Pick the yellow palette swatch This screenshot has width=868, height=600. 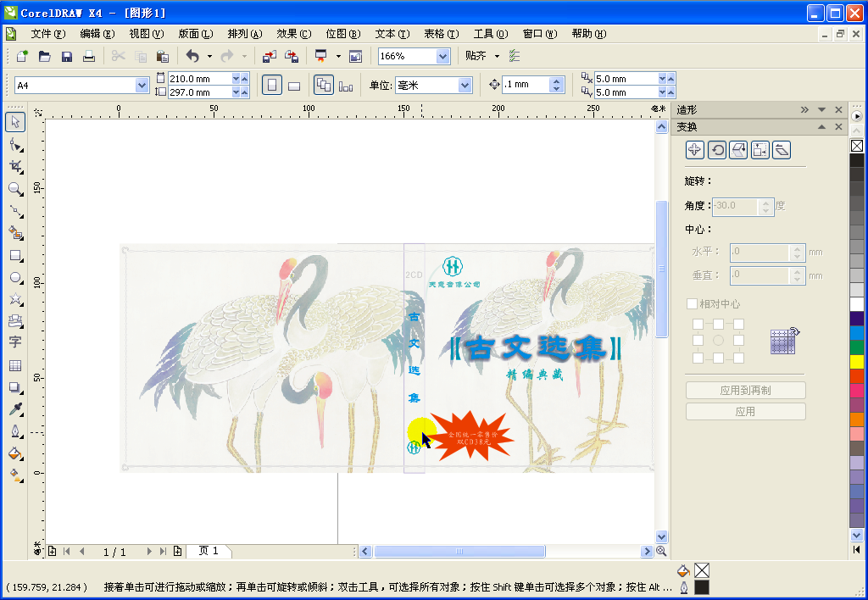857,362
